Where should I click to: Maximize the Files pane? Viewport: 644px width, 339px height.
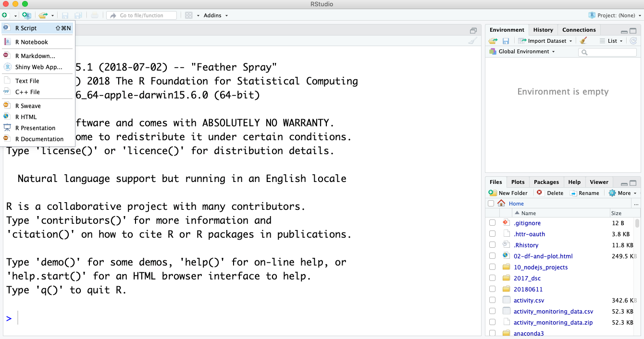click(633, 182)
